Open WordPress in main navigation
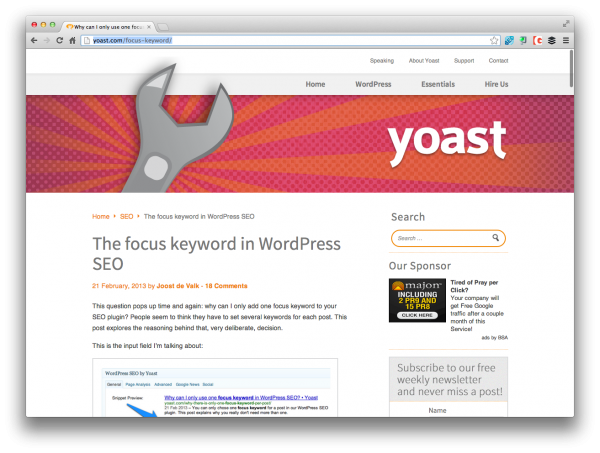The height and width of the screenshot is (453, 600). pos(373,84)
